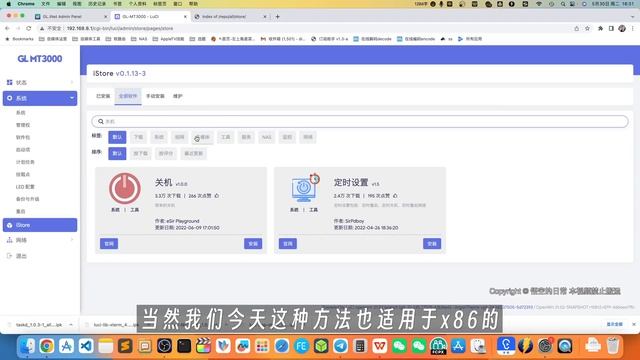Open the Bookmarks folder in bookmarks bar
This screenshot has width=640, height=360.
pyautogui.click(x=19, y=39)
